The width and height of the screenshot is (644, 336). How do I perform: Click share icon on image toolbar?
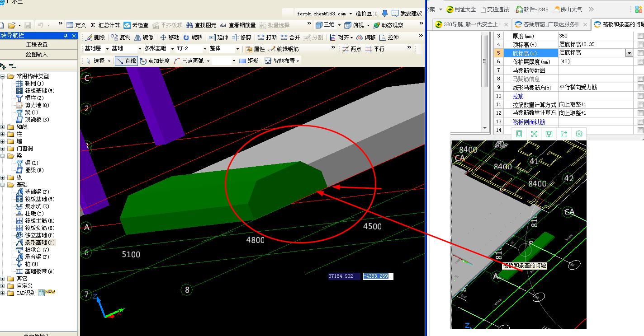click(564, 134)
